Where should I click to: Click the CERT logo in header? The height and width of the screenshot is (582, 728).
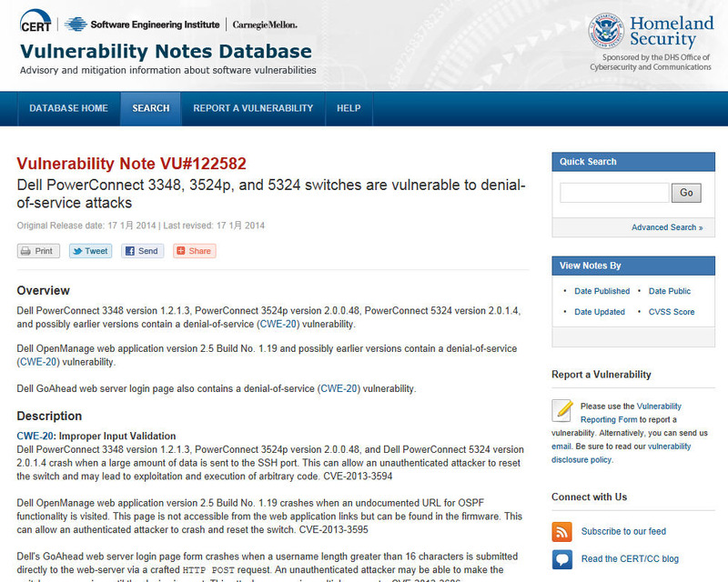36,25
